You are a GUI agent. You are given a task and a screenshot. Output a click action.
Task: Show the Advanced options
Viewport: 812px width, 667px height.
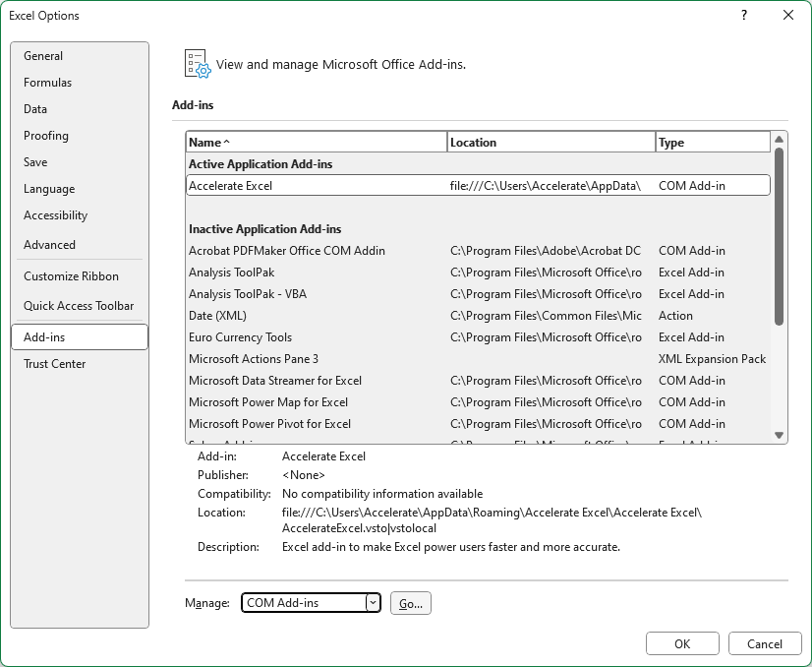coord(80,245)
